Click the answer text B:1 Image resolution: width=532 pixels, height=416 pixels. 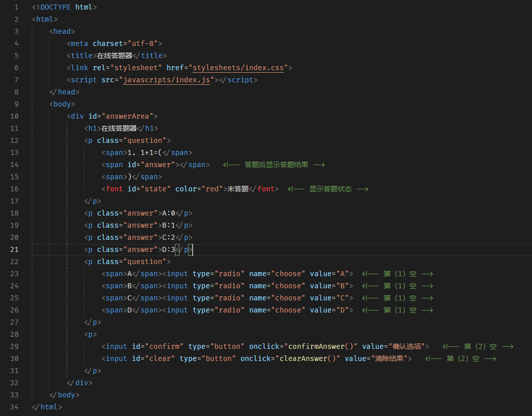[x=168, y=225]
